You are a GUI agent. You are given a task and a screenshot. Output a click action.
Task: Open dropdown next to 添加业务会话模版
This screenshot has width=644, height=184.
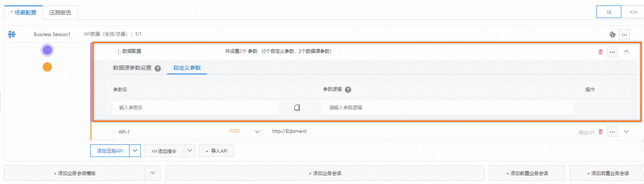point(153,173)
